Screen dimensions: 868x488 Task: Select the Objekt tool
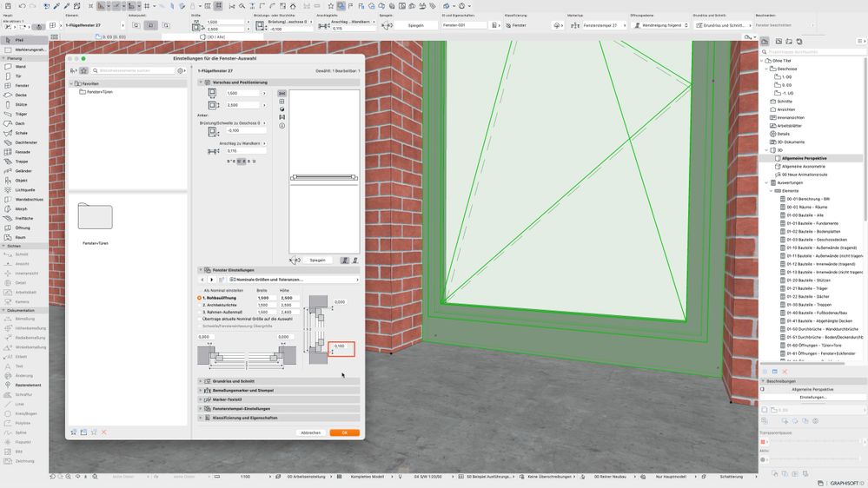tap(23, 180)
